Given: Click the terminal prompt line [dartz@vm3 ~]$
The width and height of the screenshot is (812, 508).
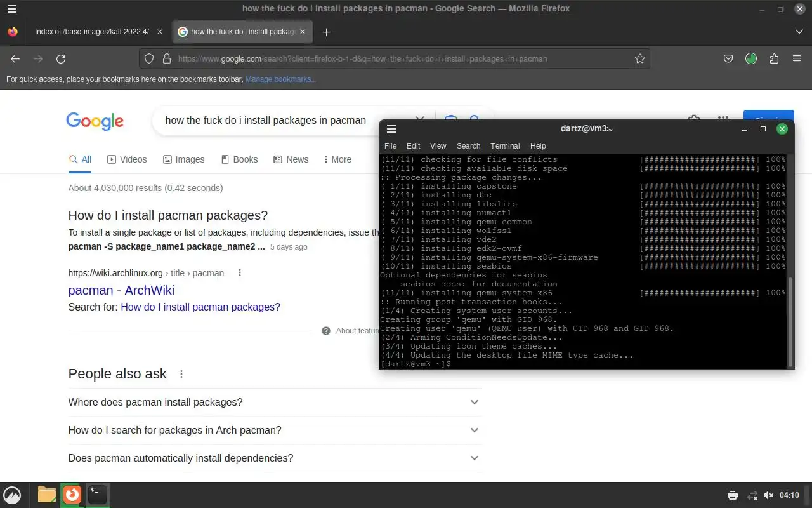Looking at the screenshot, I should click(416, 364).
